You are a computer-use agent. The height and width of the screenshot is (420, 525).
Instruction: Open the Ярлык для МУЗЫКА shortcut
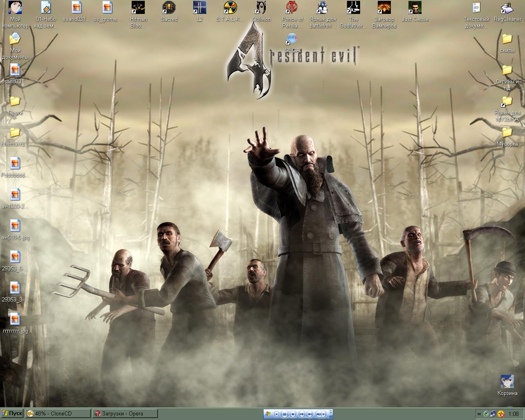pyautogui.click(x=507, y=108)
